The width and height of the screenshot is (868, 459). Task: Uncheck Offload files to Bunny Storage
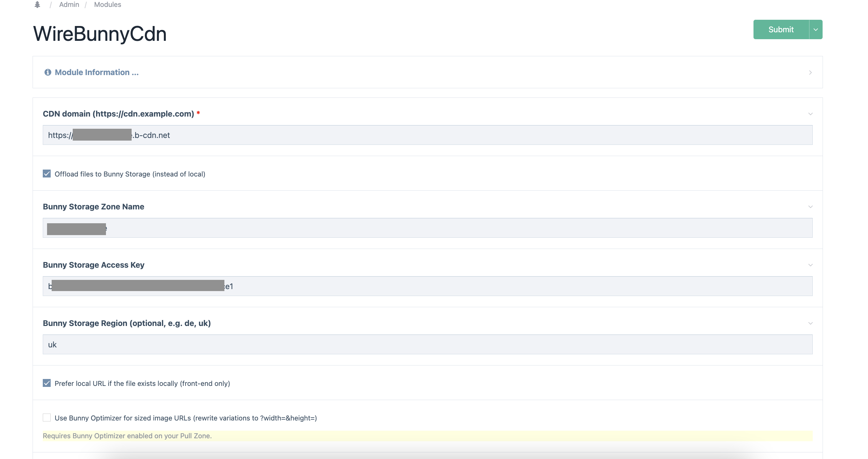tap(47, 174)
